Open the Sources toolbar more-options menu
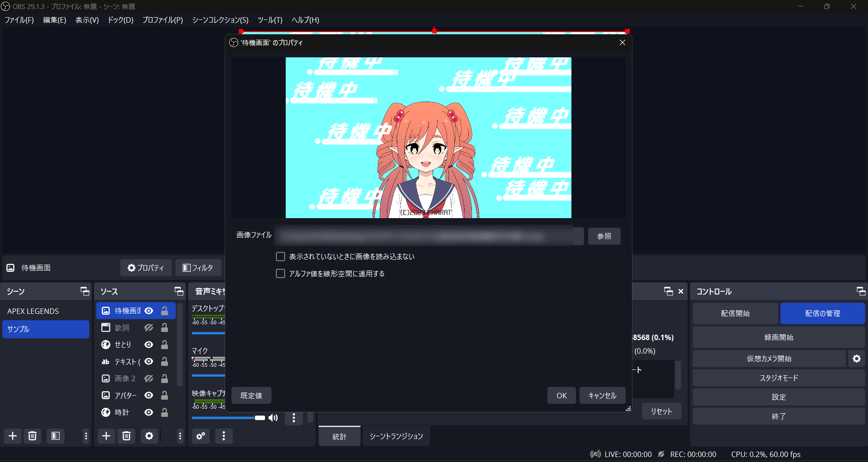 click(180, 436)
